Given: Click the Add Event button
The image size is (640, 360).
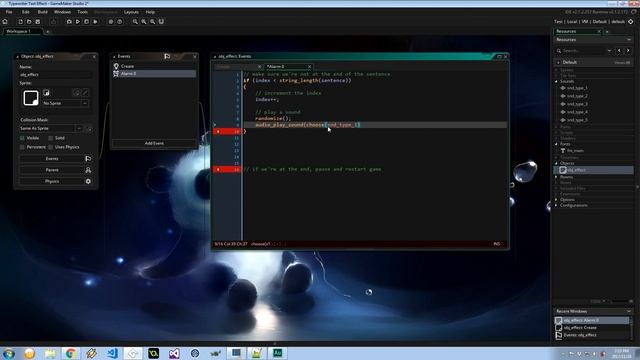Looking at the screenshot, I should pyautogui.click(x=154, y=143).
